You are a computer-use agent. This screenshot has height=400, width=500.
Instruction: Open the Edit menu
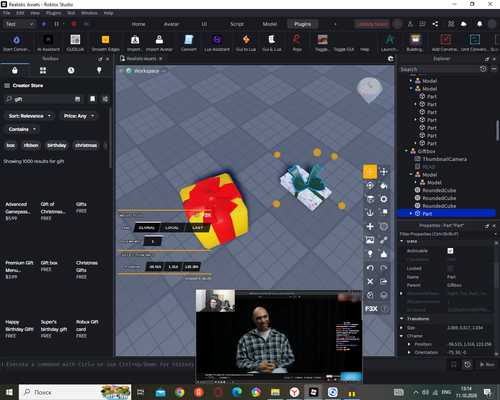(x=20, y=13)
